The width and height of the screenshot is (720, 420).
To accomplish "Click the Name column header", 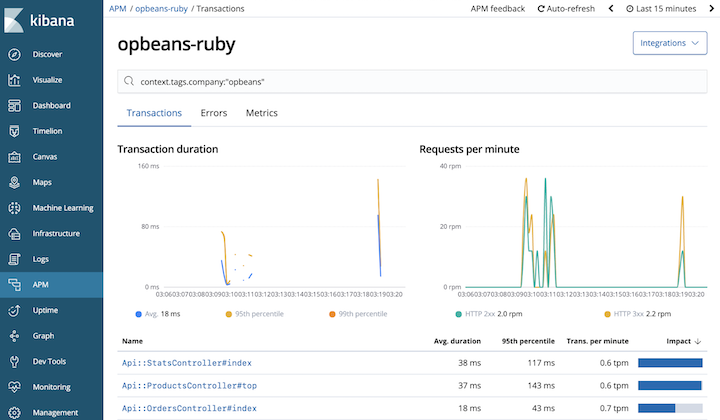I will click(132, 341).
